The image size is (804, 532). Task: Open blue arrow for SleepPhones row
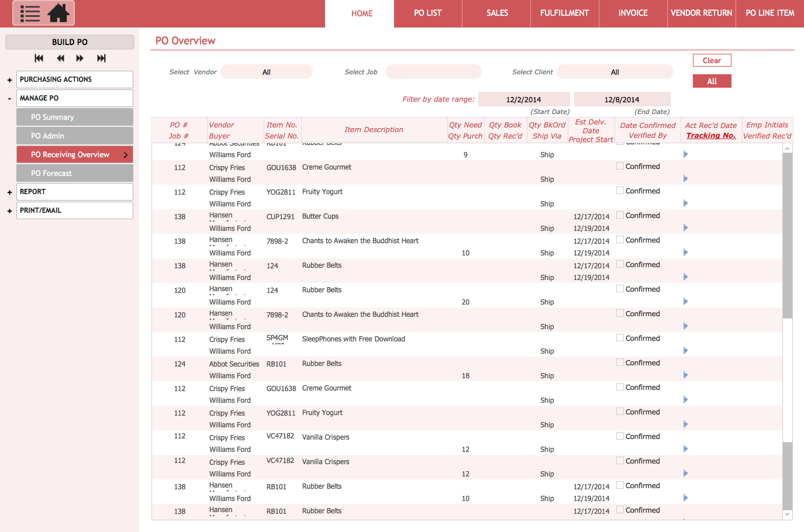[x=685, y=351]
